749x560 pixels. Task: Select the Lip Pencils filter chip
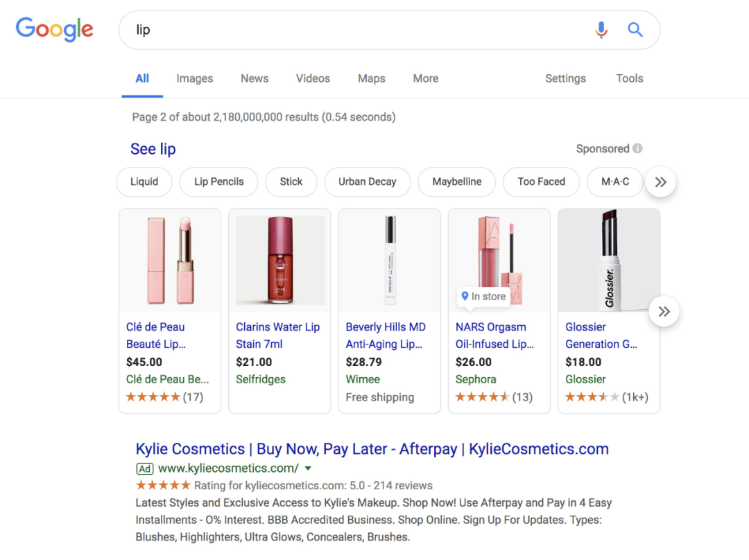tap(218, 182)
